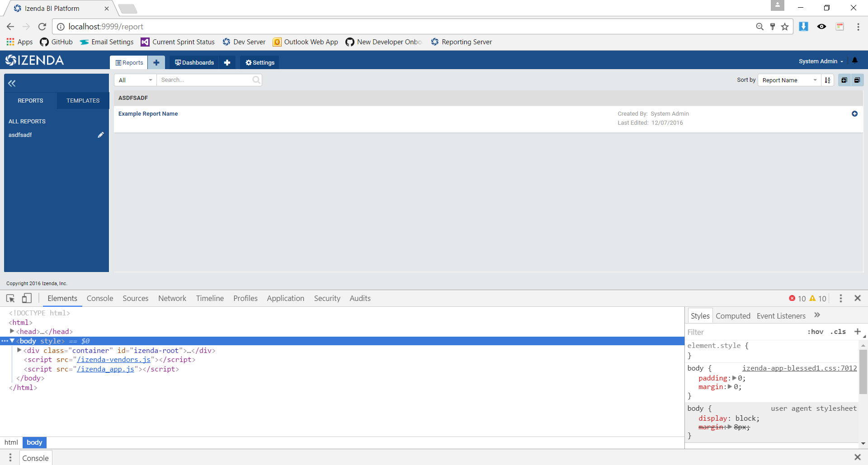The image size is (868, 465).
Task: Open Chrome menu three dots
Action: coord(858,27)
